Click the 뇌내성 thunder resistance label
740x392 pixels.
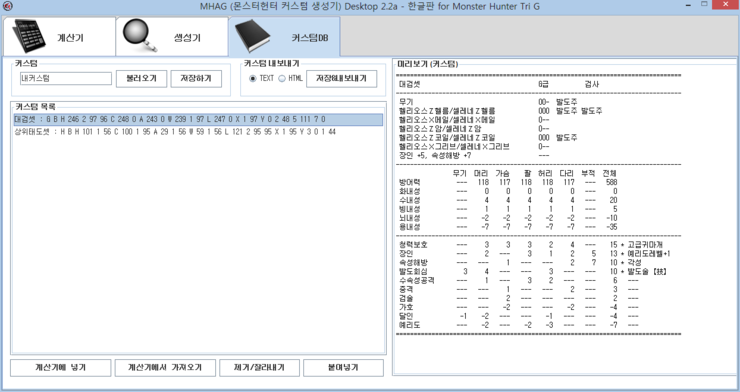(x=409, y=218)
